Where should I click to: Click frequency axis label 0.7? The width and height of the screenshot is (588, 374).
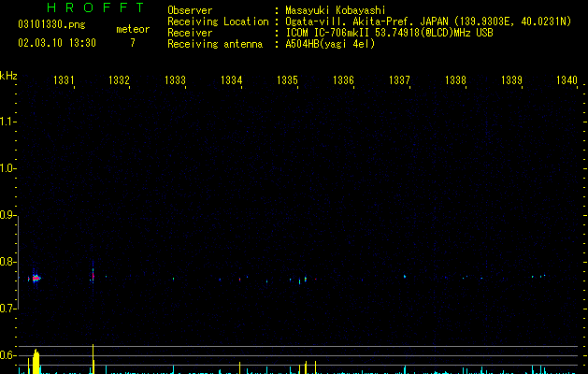click(7, 309)
